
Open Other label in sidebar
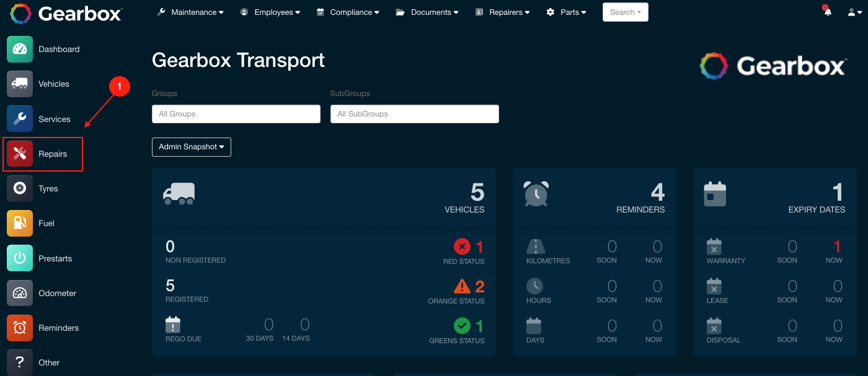[49, 362]
